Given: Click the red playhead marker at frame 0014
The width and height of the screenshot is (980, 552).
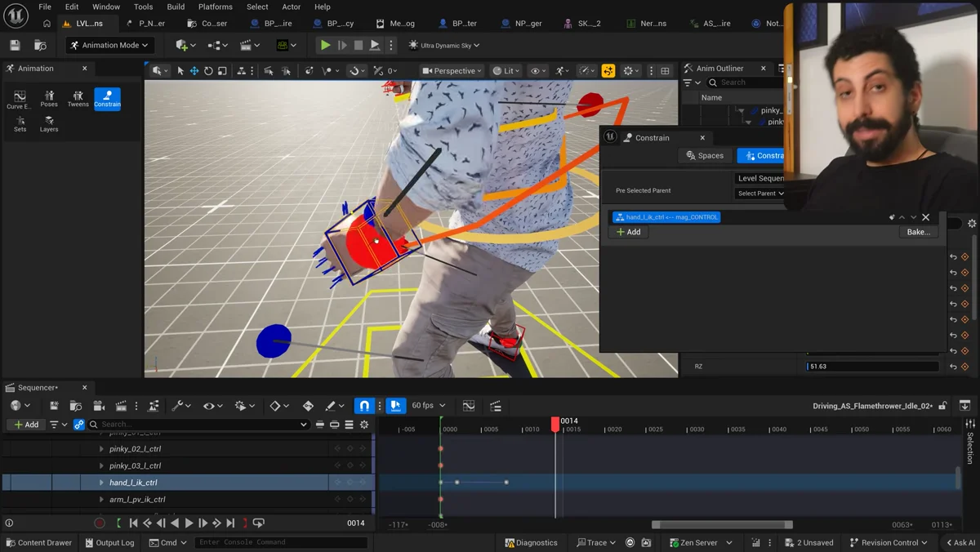Looking at the screenshot, I should [x=555, y=424].
